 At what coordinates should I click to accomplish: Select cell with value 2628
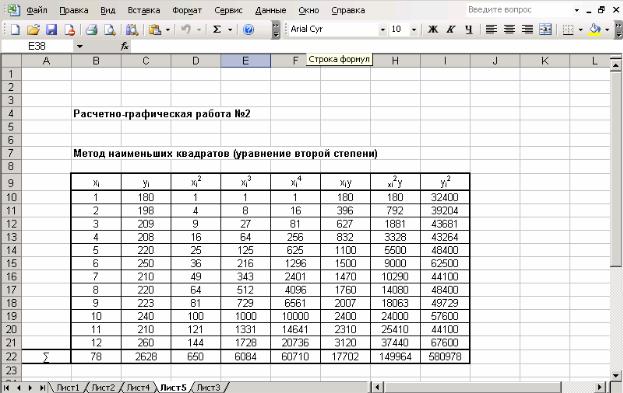pos(146,356)
